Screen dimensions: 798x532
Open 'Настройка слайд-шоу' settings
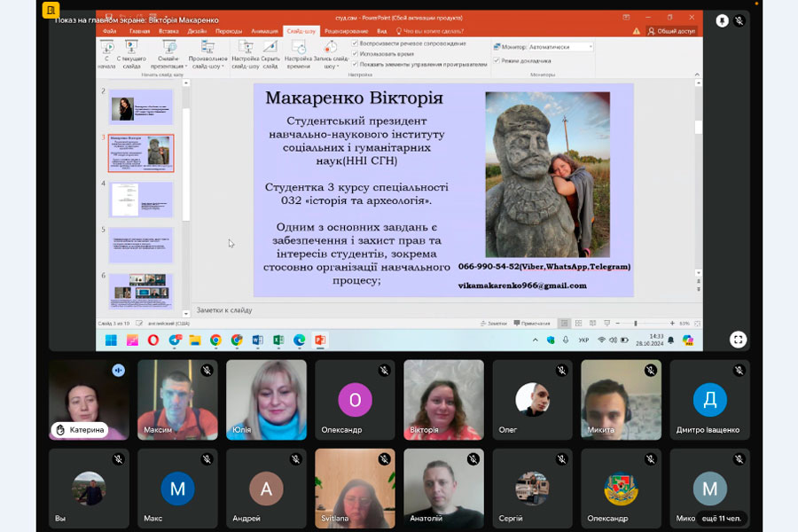pos(245,49)
